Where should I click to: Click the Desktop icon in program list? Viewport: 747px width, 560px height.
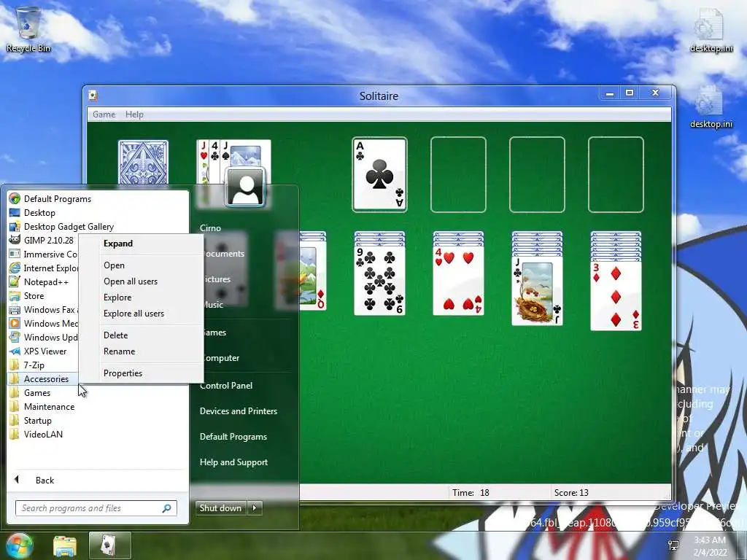(x=15, y=212)
